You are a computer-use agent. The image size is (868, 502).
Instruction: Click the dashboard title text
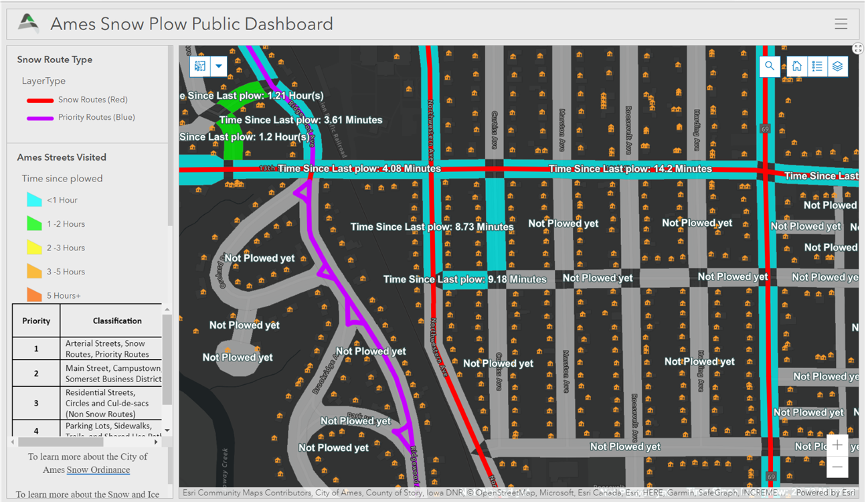192,24
